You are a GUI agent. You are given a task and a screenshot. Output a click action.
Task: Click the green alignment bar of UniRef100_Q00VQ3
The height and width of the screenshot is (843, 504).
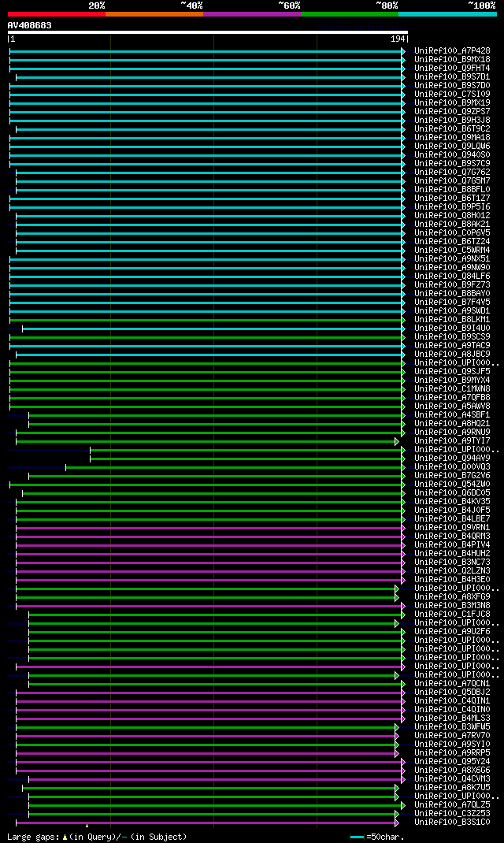pyautogui.click(x=235, y=467)
